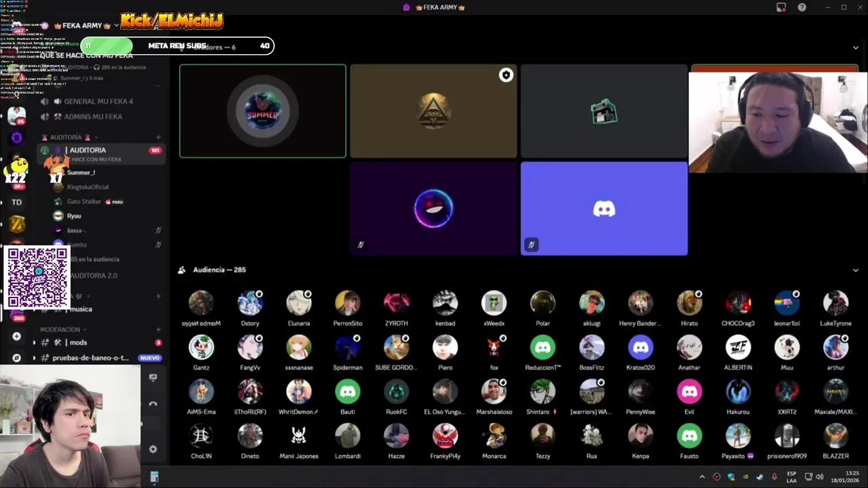The image size is (868, 488).
Task: Click kenbad audience avatar
Action: pos(445,303)
